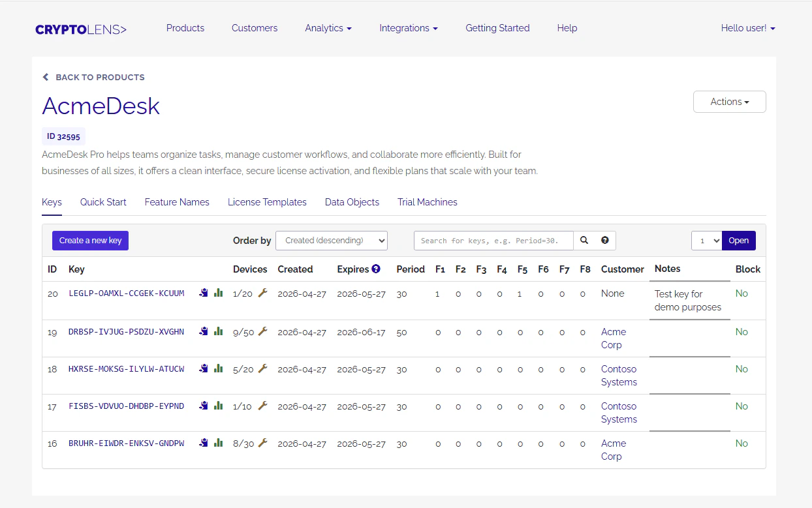
Task: Click the help icon next to Expires header
Action: point(376,269)
